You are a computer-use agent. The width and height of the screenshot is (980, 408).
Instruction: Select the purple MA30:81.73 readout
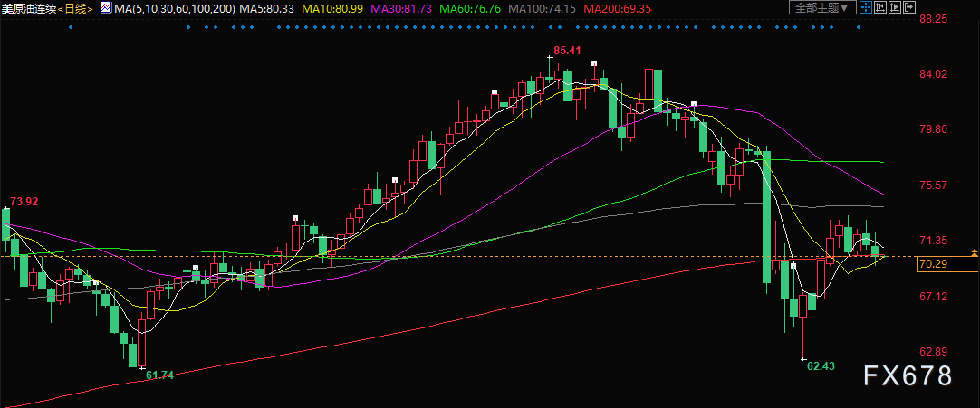click(402, 8)
